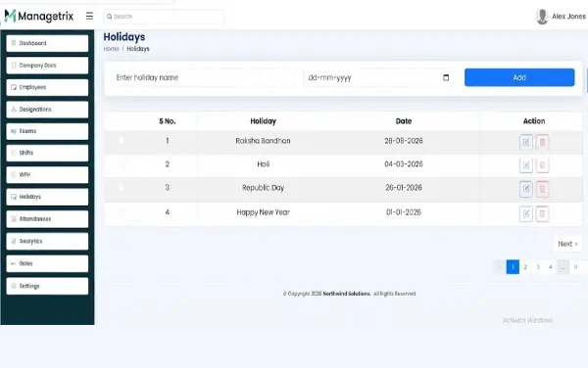Edit the Republic Day holiday
Viewport: 588px width, 368px height.
[x=525, y=189]
